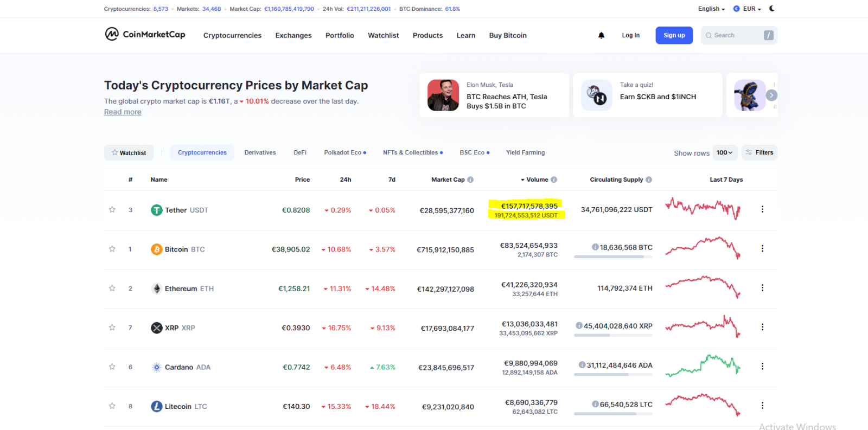The width and height of the screenshot is (868, 430).
Task: Click info icon beside Litecoin supply
Action: (595, 405)
